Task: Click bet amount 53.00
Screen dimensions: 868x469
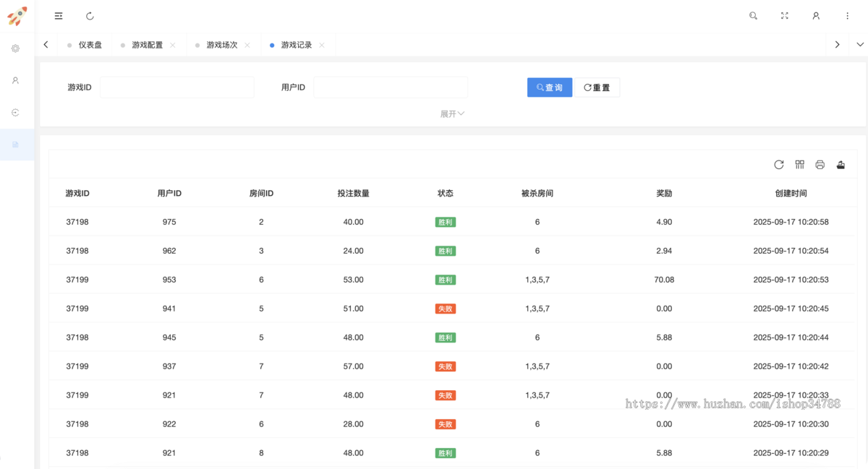Action: click(x=353, y=280)
